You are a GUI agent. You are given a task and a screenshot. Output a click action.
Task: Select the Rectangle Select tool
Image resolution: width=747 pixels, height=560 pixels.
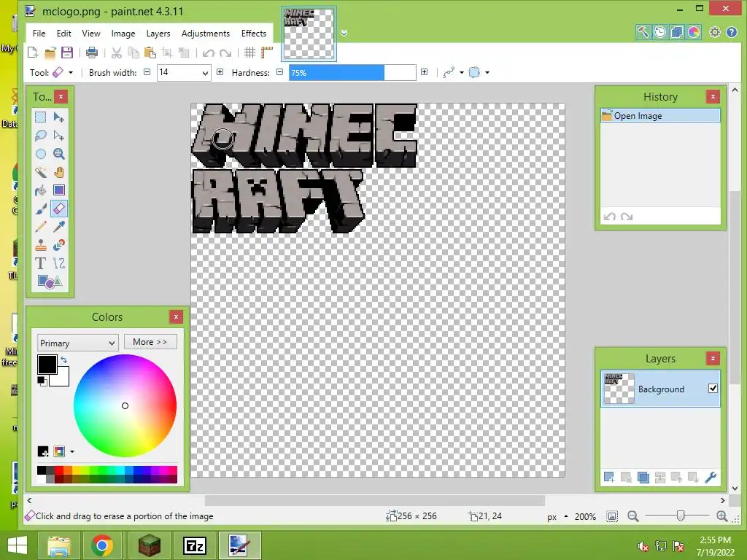click(x=41, y=117)
